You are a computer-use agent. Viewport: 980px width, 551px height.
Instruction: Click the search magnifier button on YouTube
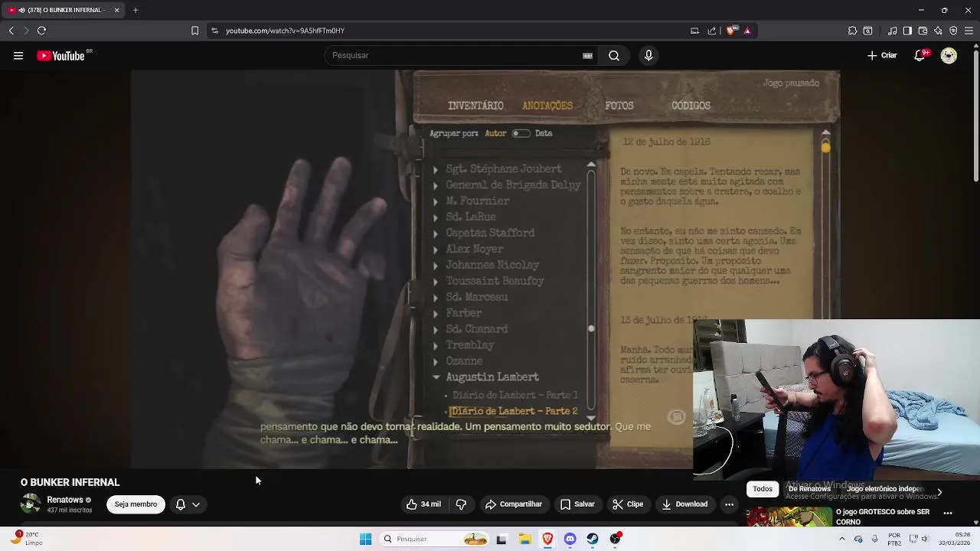tap(614, 55)
